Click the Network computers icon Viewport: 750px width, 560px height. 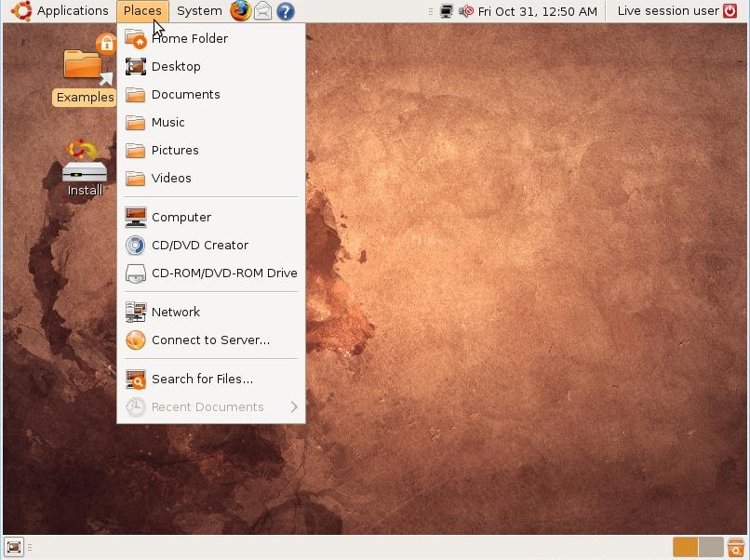point(135,312)
